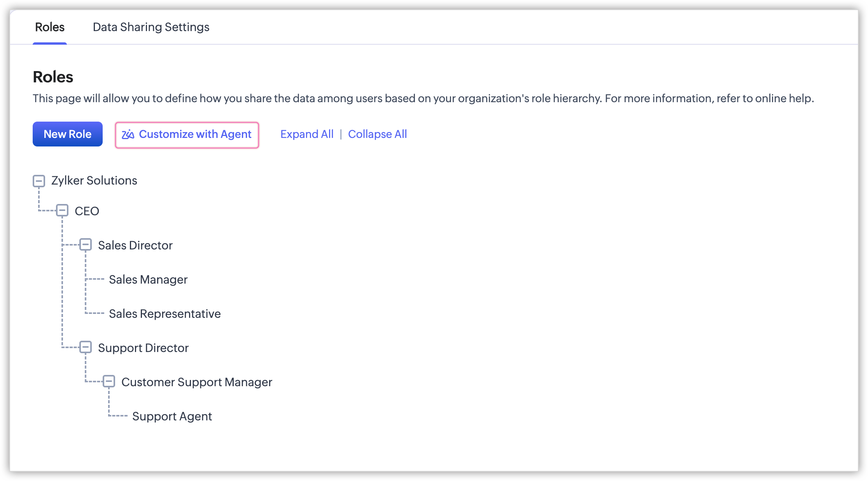
Task: Select the CEO role
Action: click(87, 211)
